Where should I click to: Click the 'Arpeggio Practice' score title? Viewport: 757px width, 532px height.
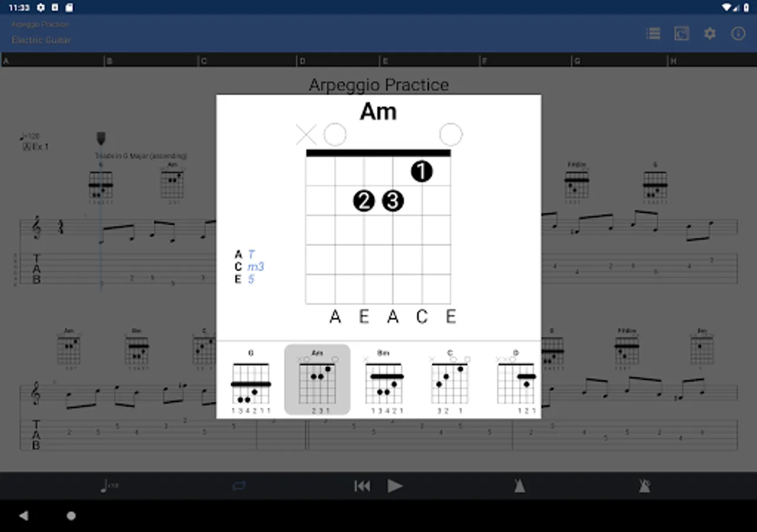click(x=378, y=85)
